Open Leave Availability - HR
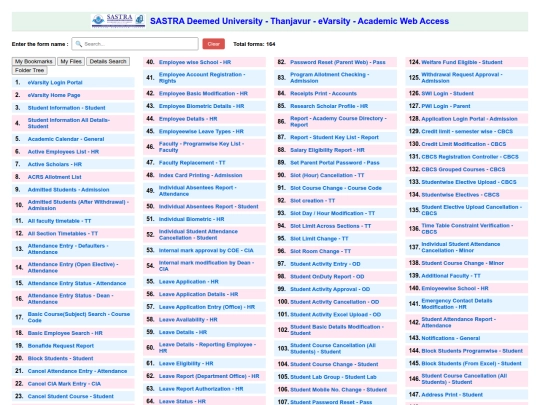This screenshot has height=405, width=540. coord(188,320)
